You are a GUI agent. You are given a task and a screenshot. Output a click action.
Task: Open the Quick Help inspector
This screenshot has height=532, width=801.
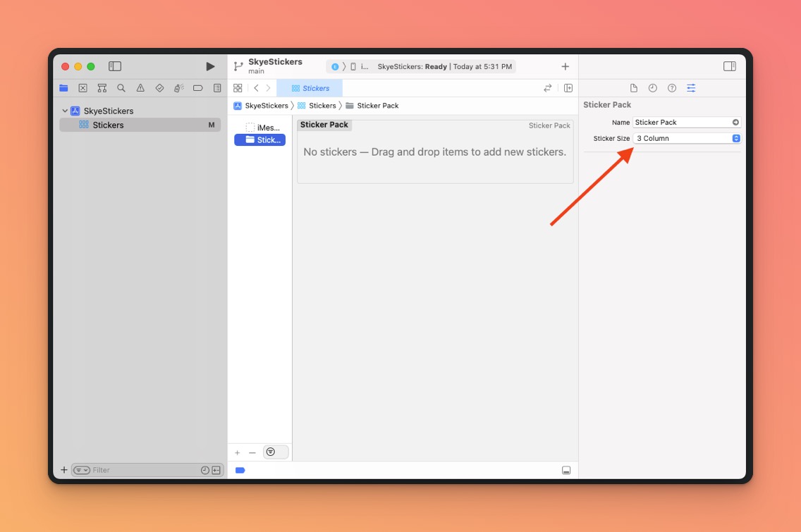(x=672, y=88)
